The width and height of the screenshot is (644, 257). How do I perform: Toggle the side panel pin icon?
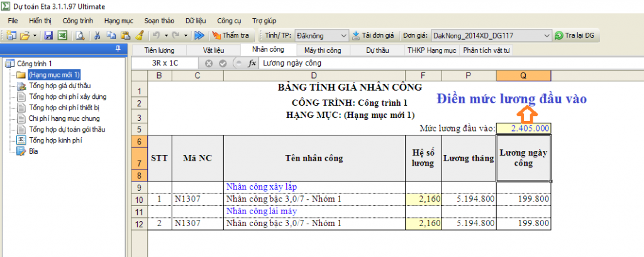[x=118, y=49]
